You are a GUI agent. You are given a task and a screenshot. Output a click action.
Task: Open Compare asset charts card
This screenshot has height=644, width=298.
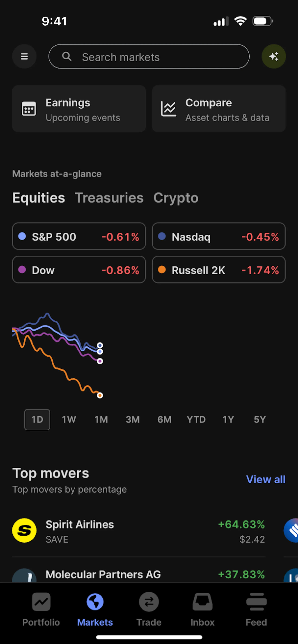[x=218, y=109]
